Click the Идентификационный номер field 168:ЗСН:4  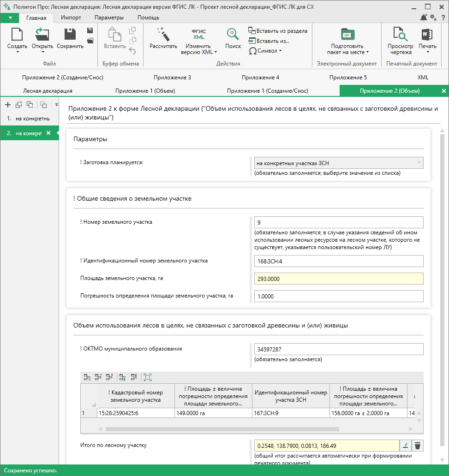click(339, 261)
